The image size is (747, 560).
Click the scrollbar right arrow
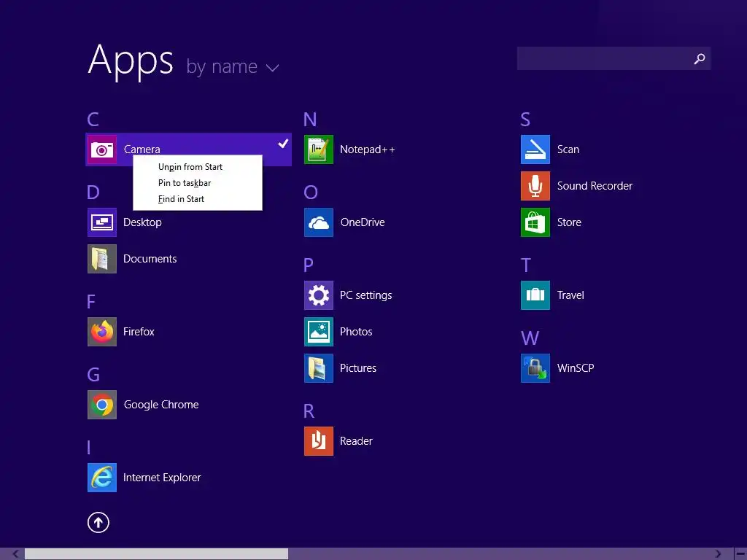pos(718,554)
